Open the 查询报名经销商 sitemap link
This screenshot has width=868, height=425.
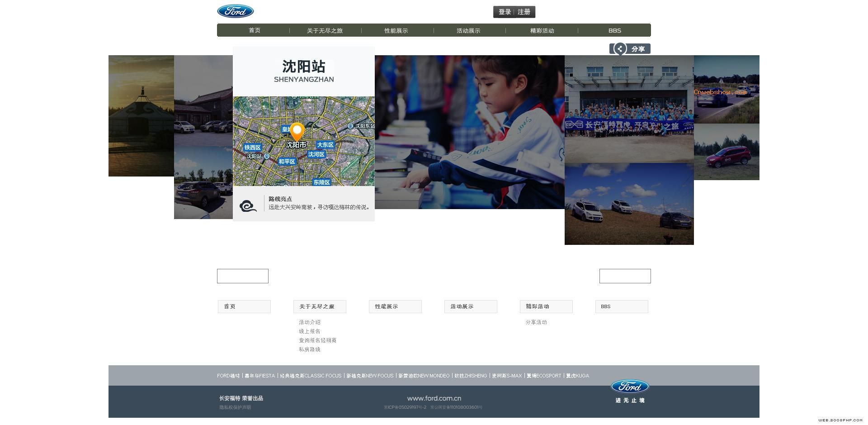317,340
